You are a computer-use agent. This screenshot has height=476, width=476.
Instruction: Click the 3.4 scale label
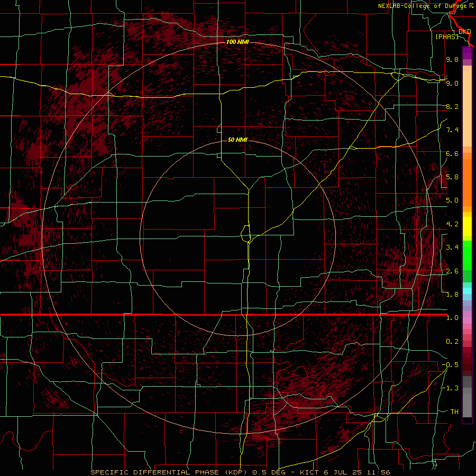[452, 248]
